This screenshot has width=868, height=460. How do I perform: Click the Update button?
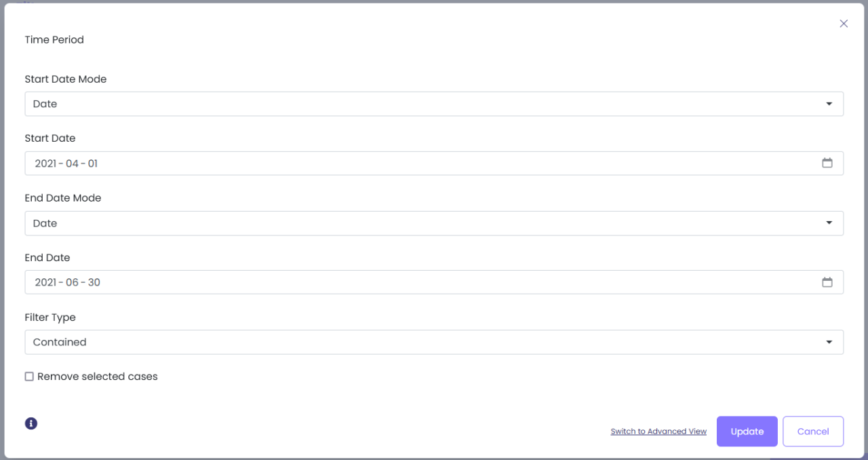pyautogui.click(x=747, y=432)
